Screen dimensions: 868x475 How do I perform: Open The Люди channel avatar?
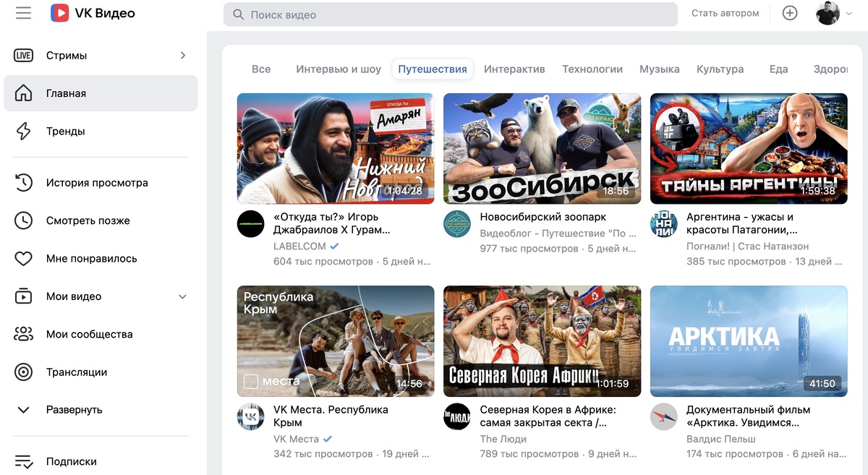pos(457,416)
